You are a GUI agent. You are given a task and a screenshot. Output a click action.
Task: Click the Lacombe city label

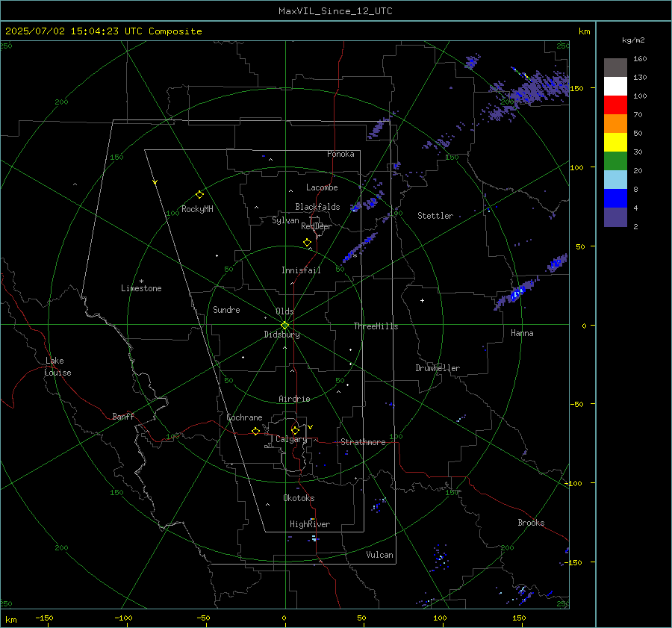click(x=322, y=187)
